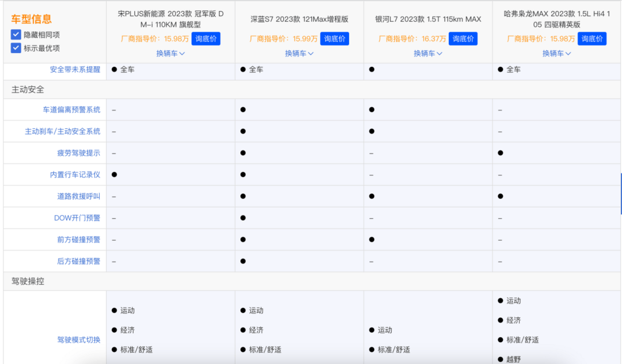Click the 内置行车记录仪 parameter link
Viewport: 622px width, 364px height.
point(75,175)
